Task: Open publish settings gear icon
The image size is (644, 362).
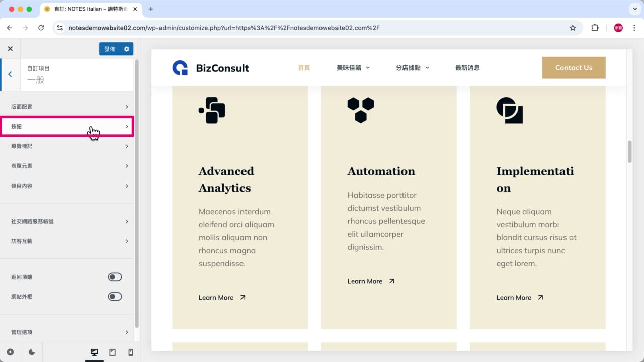Action: (126, 49)
